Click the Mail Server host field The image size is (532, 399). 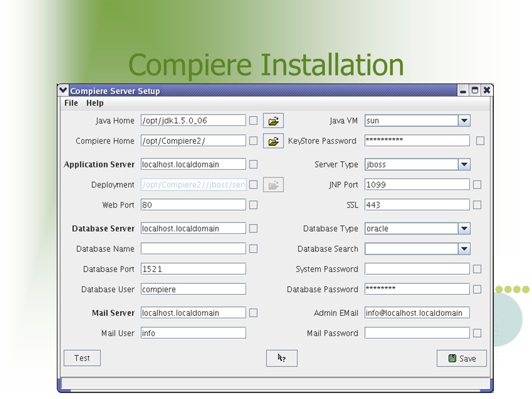tap(194, 313)
